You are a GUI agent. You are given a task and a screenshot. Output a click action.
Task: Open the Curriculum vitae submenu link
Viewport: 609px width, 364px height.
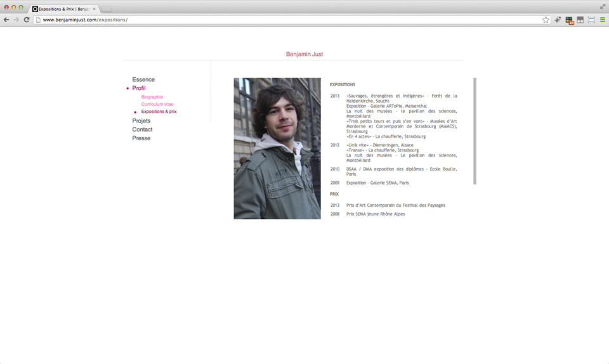click(157, 105)
